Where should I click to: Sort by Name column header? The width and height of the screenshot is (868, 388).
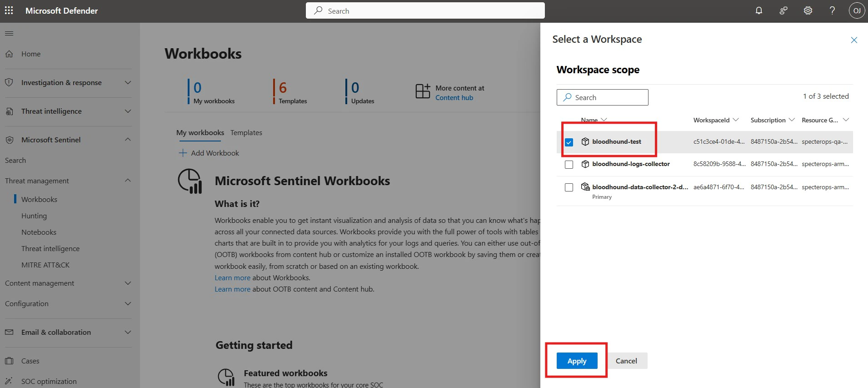tap(594, 120)
